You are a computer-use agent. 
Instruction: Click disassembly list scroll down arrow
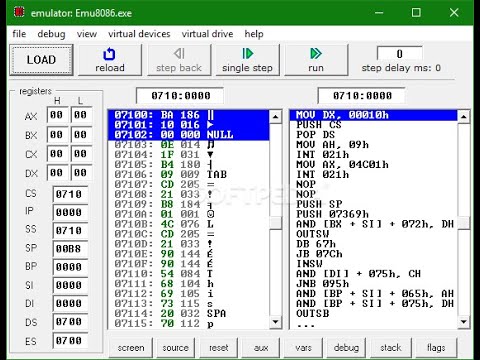[463, 322]
